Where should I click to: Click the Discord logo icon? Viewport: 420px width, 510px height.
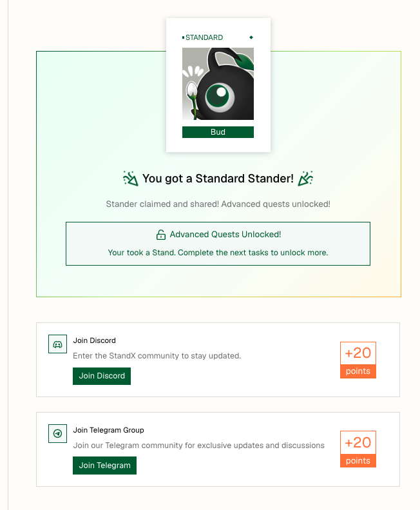point(57,344)
